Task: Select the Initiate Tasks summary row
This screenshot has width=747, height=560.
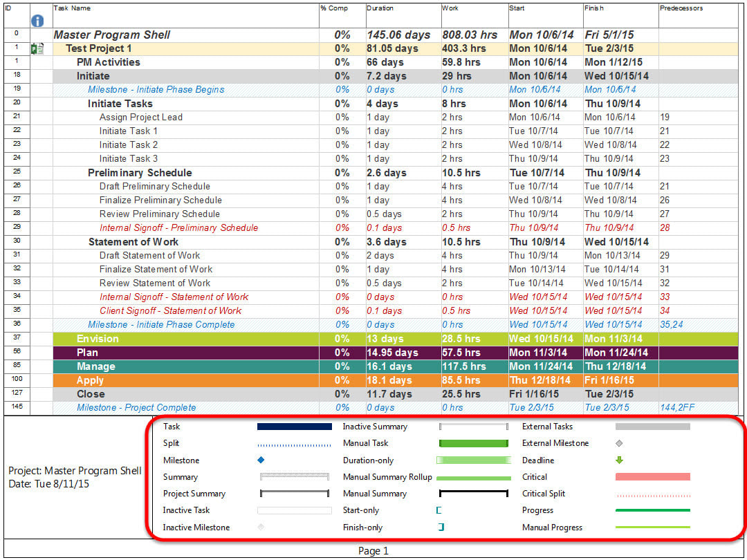Action: click(x=371, y=104)
